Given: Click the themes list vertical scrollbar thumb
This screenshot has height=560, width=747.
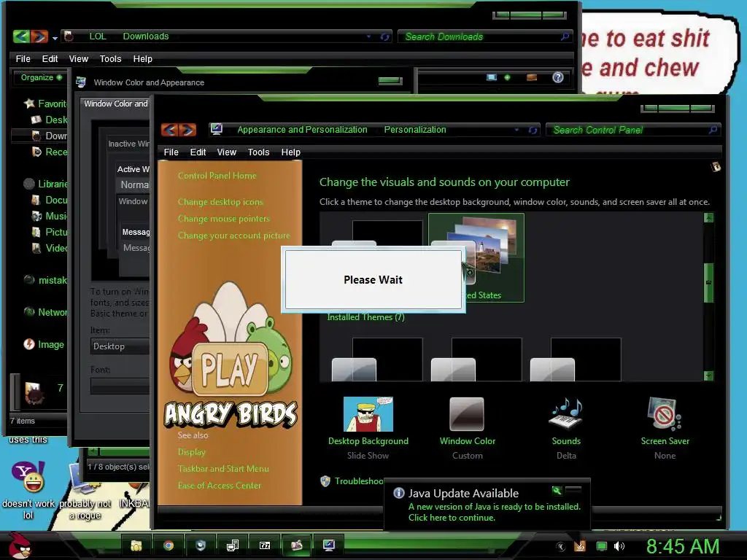Looking at the screenshot, I should (x=708, y=282).
